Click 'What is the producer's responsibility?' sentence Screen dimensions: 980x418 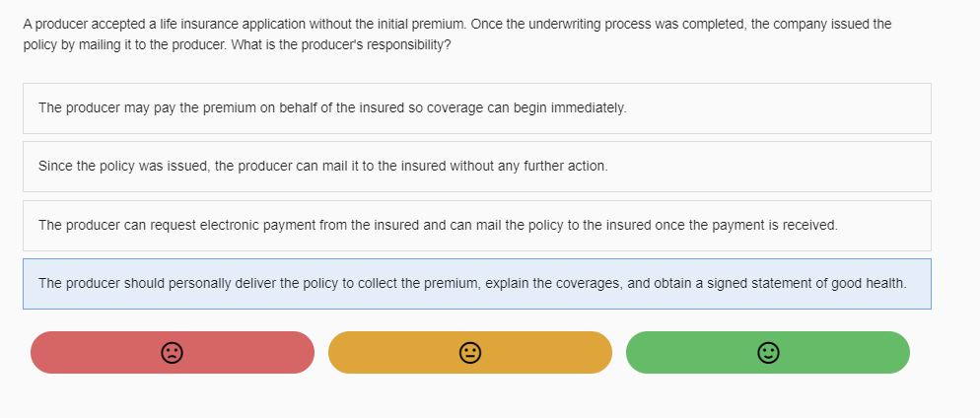pos(341,46)
